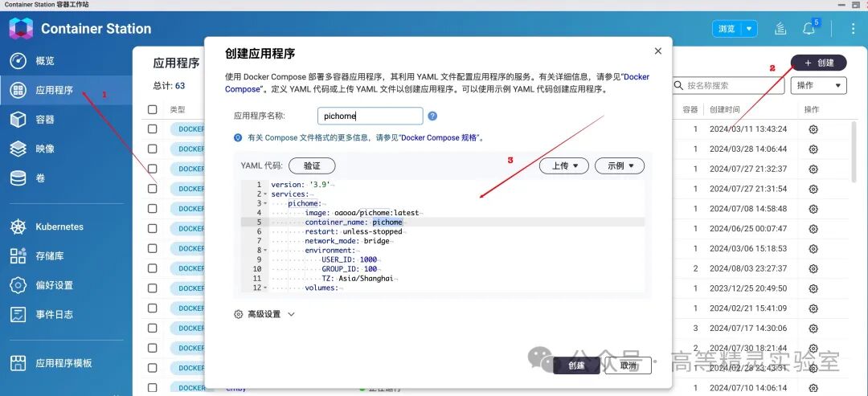Open gear actions for row 2024/07/08 14:58:48
This screenshot has height=396, width=868.
(813, 209)
